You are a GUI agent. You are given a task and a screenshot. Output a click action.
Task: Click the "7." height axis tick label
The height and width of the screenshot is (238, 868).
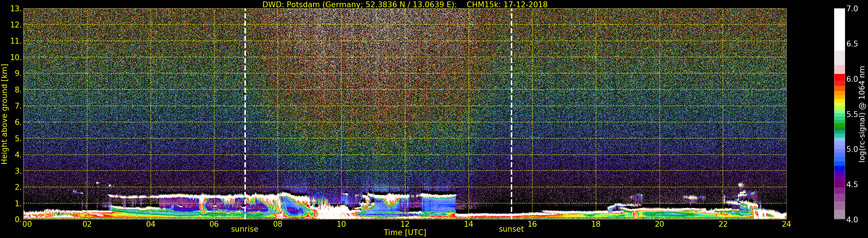[x=18, y=106]
